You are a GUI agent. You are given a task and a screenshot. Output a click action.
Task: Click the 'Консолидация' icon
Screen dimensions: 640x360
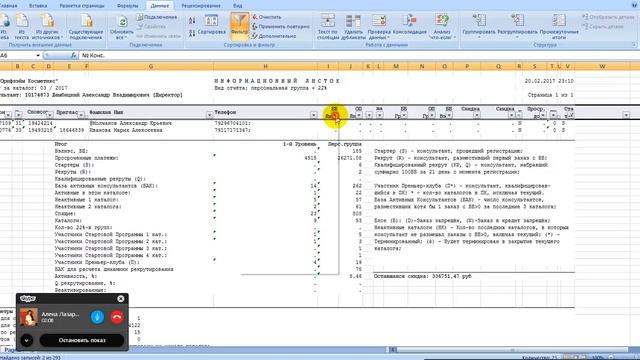(409, 24)
